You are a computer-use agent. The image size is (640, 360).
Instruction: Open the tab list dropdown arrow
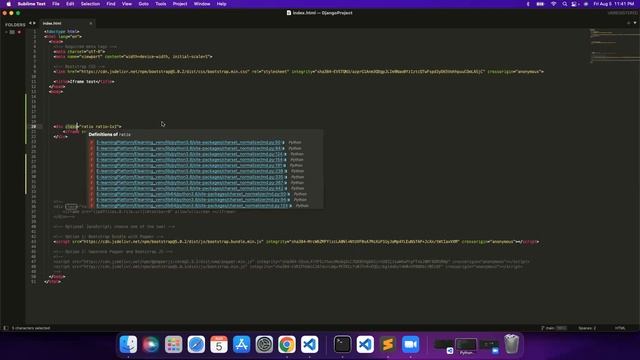[x=635, y=23]
